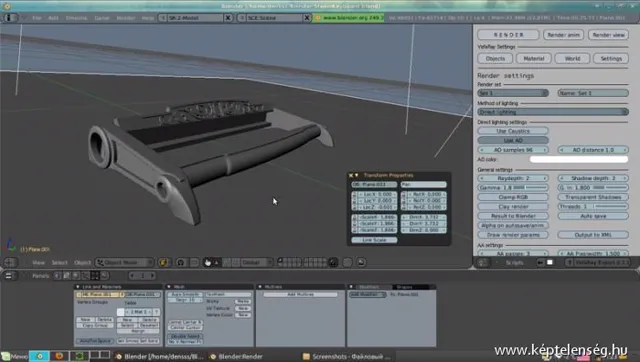Edit the OB: Plane.001 name field

[x=374, y=184]
